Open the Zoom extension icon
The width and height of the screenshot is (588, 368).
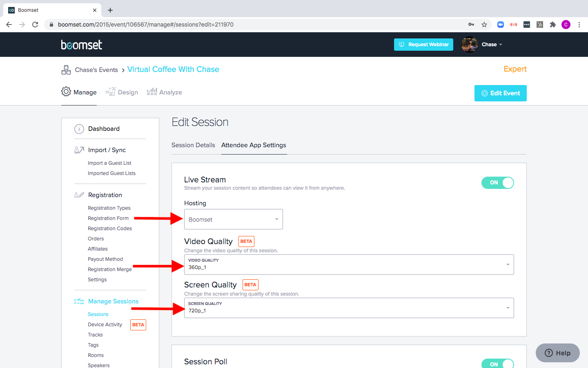[x=501, y=25]
